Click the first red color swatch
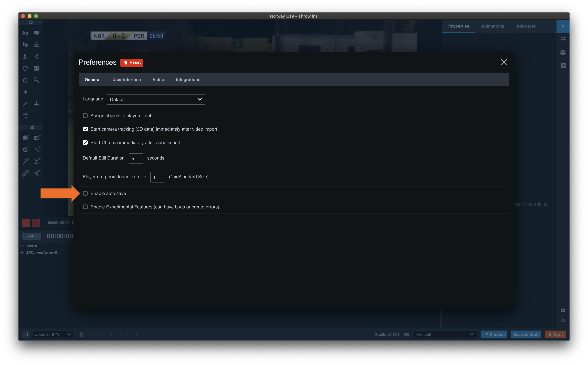 (x=26, y=223)
